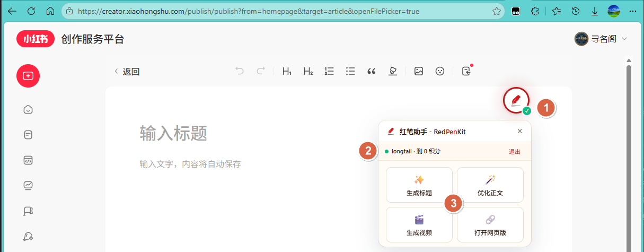Image resolution: width=644 pixels, height=252 pixels.
Task: Go to browser home page icon
Action: click(50, 11)
